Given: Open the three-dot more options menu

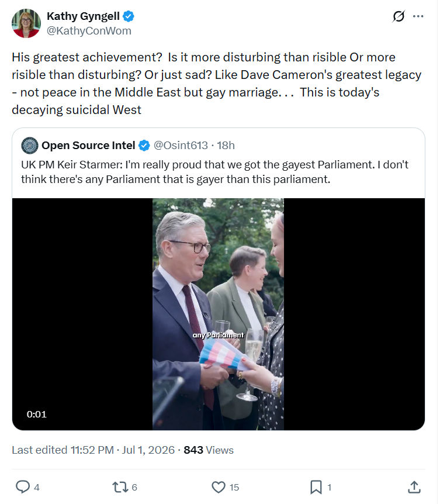Looking at the screenshot, I should (x=418, y=16).
